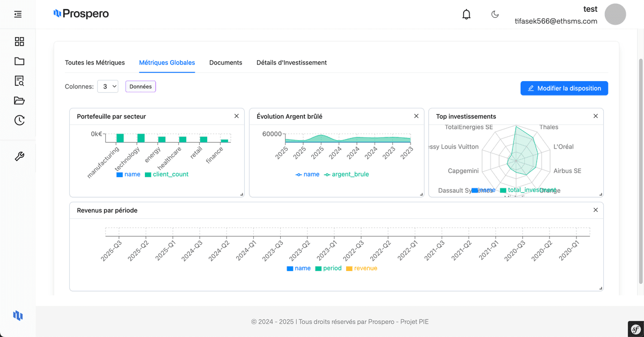Switch to Toutes les Métriques tab
The height and width of the screenshot is (337, 644).
(x=95, y=63)
